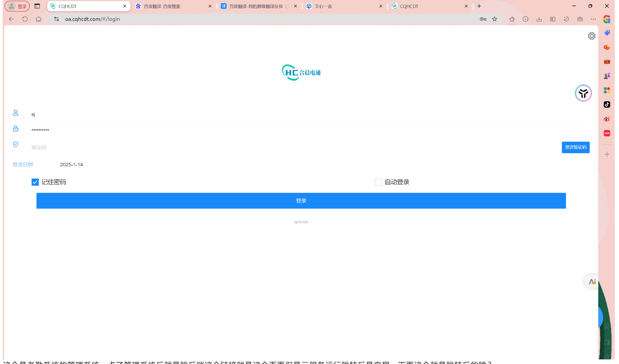This screenshot has height=364, width=619.
Task: Open the chess games sidebar icon
Action: (607, 76)
